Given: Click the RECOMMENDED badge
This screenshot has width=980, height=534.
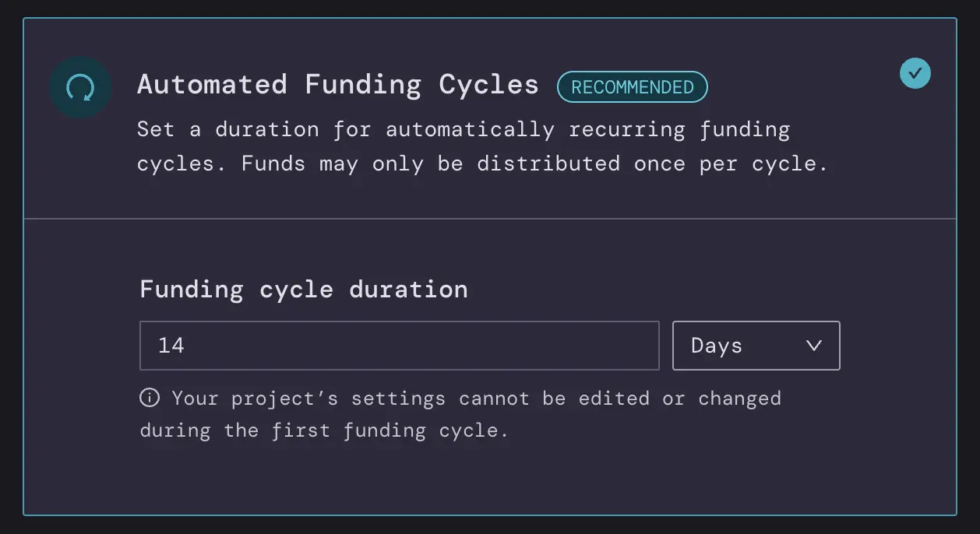Looking at the screenshot, I should pos(633,87).
